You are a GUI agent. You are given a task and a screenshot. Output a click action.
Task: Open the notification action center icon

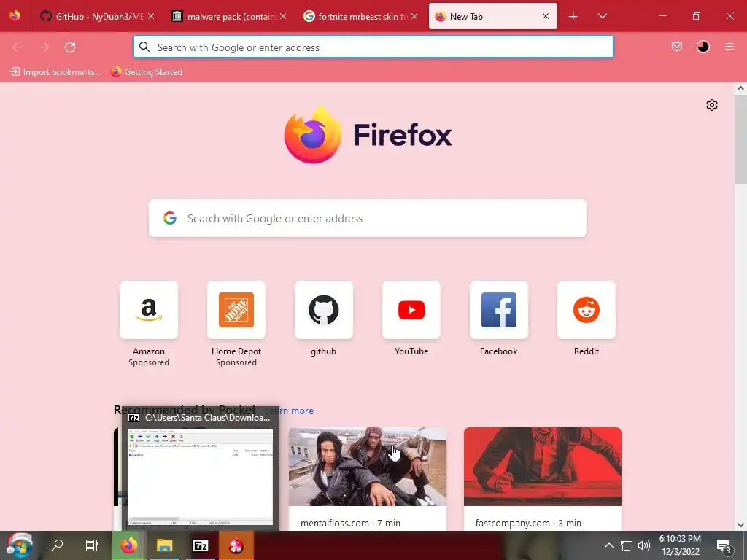point(724,545)
